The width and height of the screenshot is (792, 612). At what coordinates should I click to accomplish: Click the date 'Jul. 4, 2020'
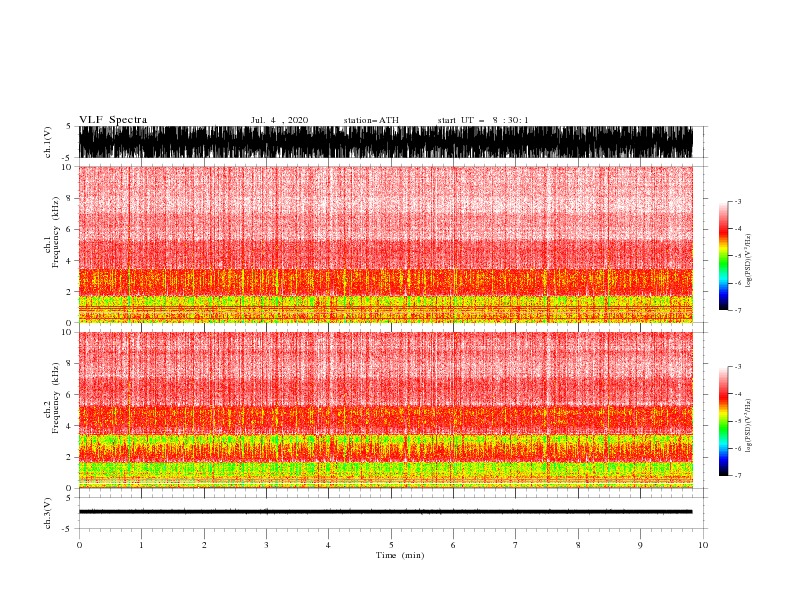tap(279, 120)
